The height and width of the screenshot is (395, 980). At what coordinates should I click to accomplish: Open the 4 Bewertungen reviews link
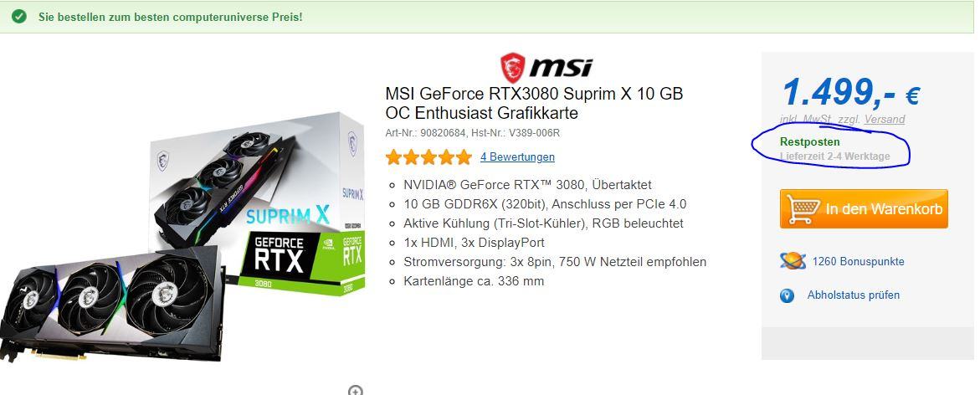pyautogui.click(x=517, y=156)
